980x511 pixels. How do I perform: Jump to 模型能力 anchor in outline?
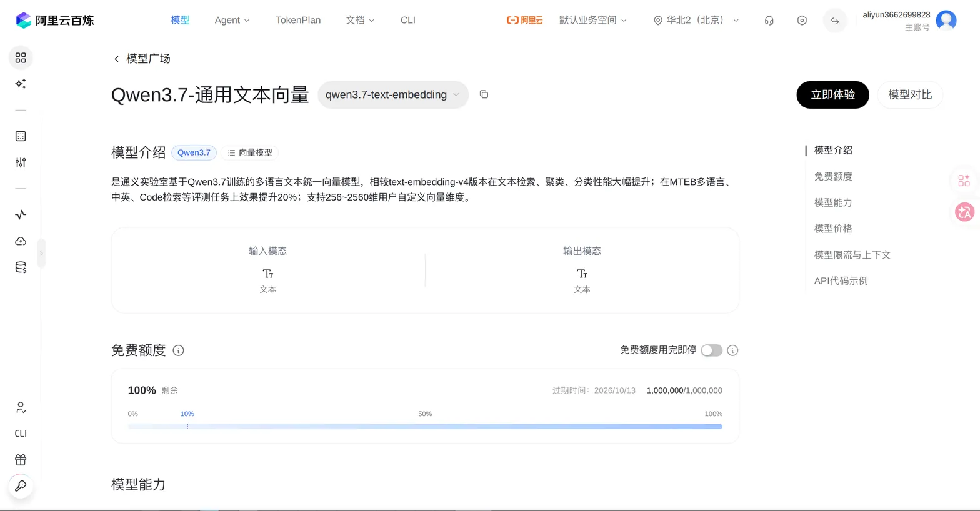833,203
